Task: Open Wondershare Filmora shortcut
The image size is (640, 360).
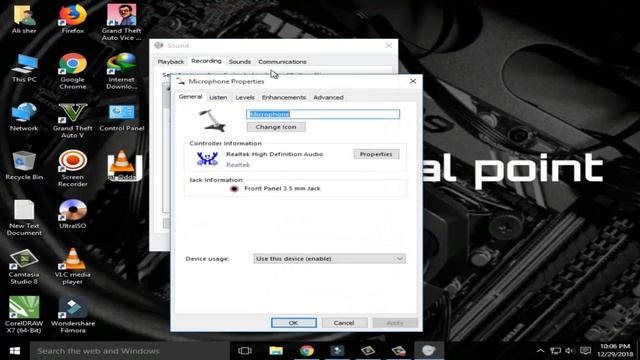Action: pos(73,315)
